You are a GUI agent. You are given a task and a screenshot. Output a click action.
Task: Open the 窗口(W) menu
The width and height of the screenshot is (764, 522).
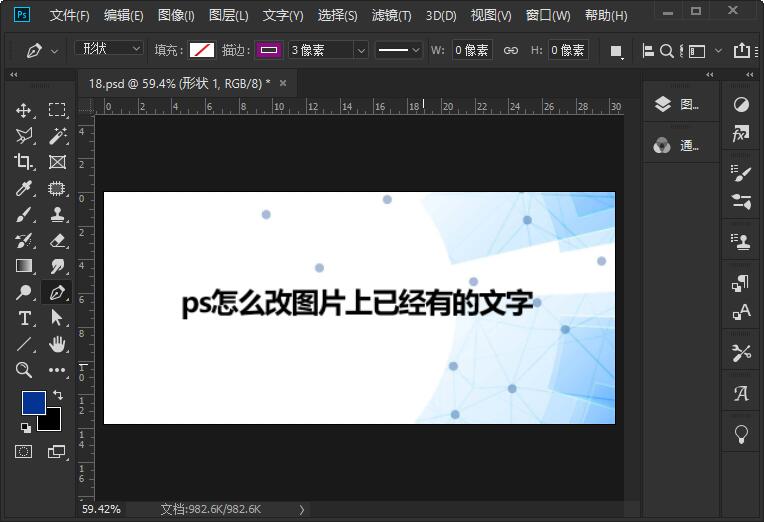tap(548, 16)
